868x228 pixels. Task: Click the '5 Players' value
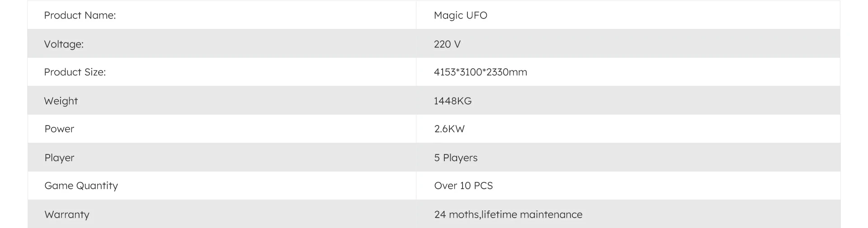pyautogui.click(x=456, y=158)
